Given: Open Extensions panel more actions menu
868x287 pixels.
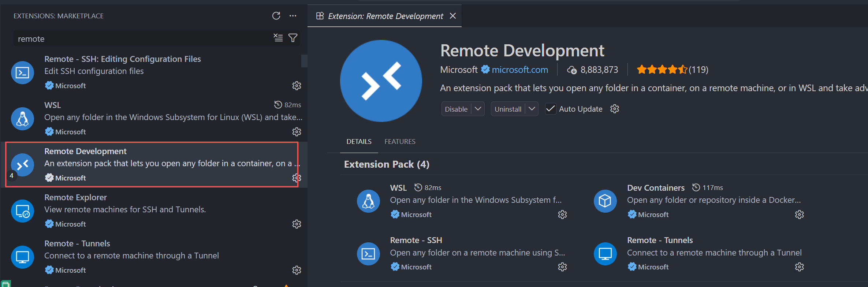Looking at the screenshot, I should point(293,16).
